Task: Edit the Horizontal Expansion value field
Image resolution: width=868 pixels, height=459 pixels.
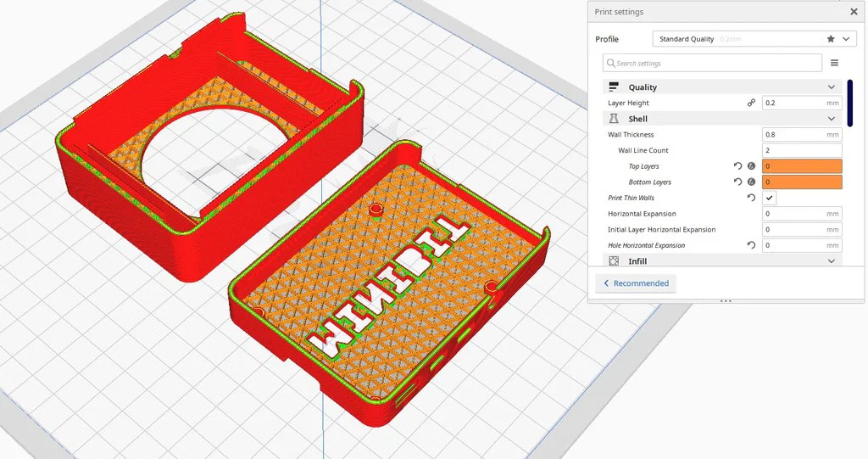Action: [802, 214]
